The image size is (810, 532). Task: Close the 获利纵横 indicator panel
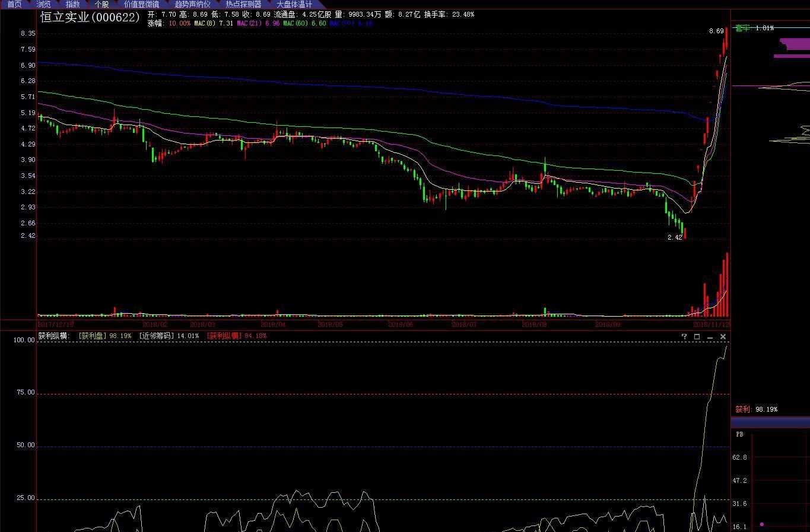(x=723, y=336)
